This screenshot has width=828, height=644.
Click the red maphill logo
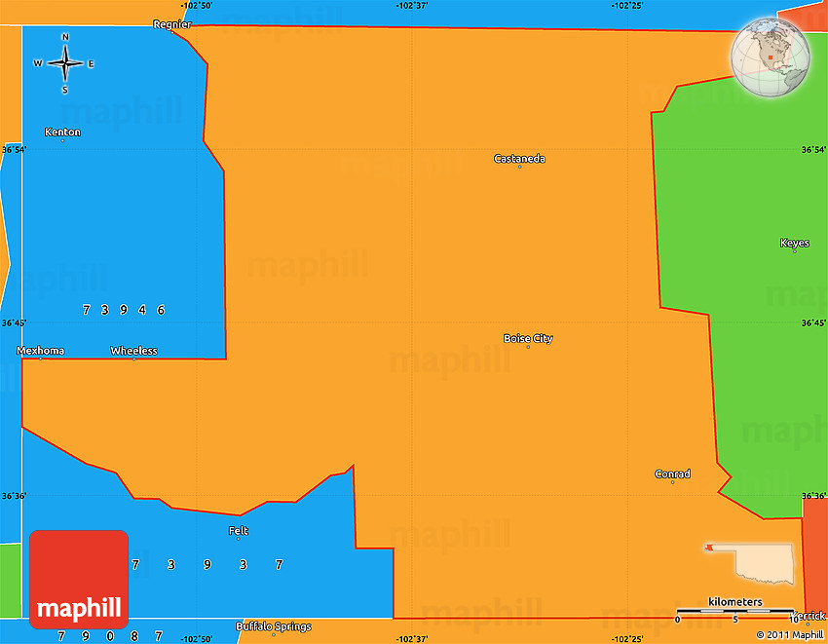[79, 580]
